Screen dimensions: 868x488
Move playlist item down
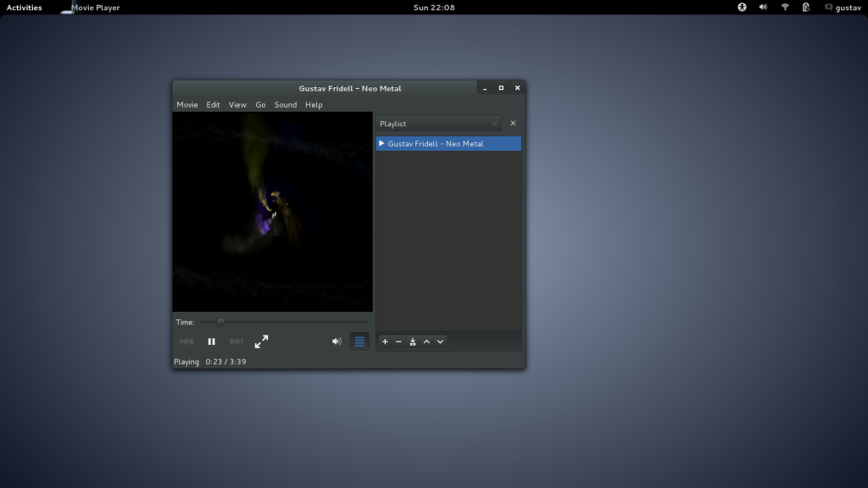point(440,341)
